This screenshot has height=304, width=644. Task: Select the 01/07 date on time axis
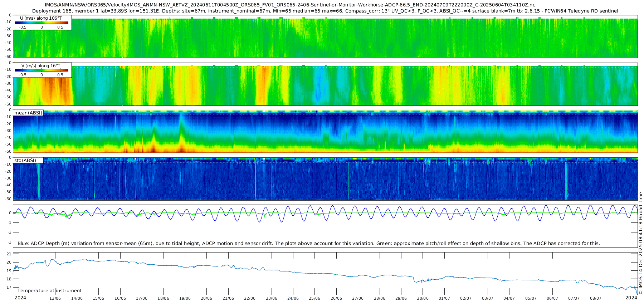click(444, 298)
